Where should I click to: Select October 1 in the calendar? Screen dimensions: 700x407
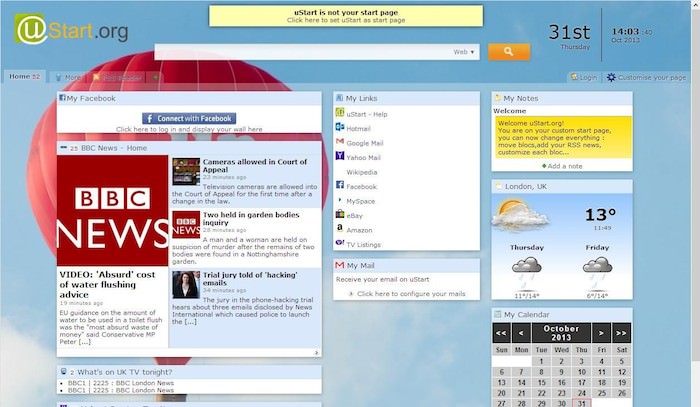[541, 361]
